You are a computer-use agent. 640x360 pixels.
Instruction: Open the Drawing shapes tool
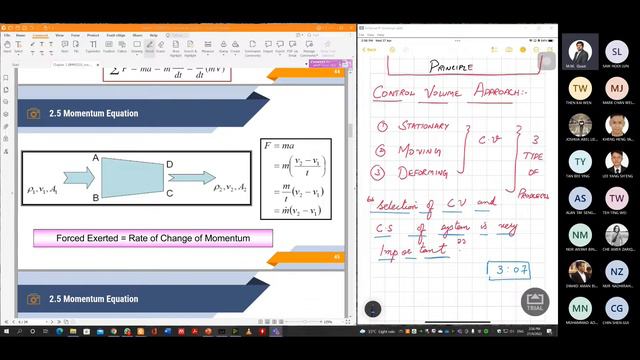[x=137, y=46]
